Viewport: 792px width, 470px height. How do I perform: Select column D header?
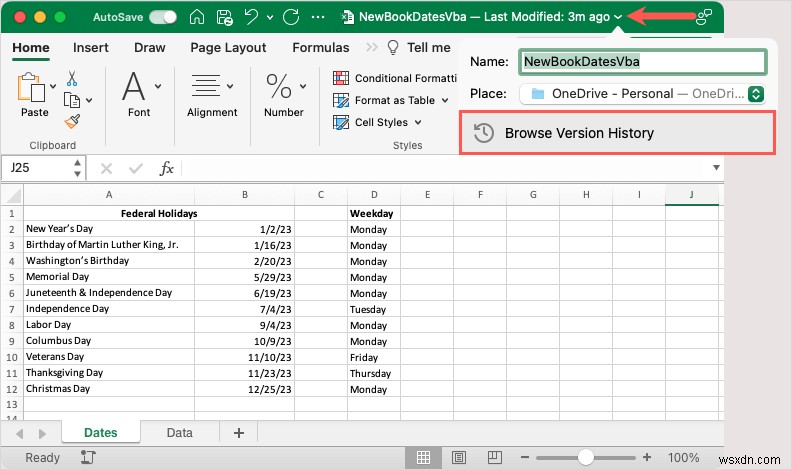coord(374,195)
